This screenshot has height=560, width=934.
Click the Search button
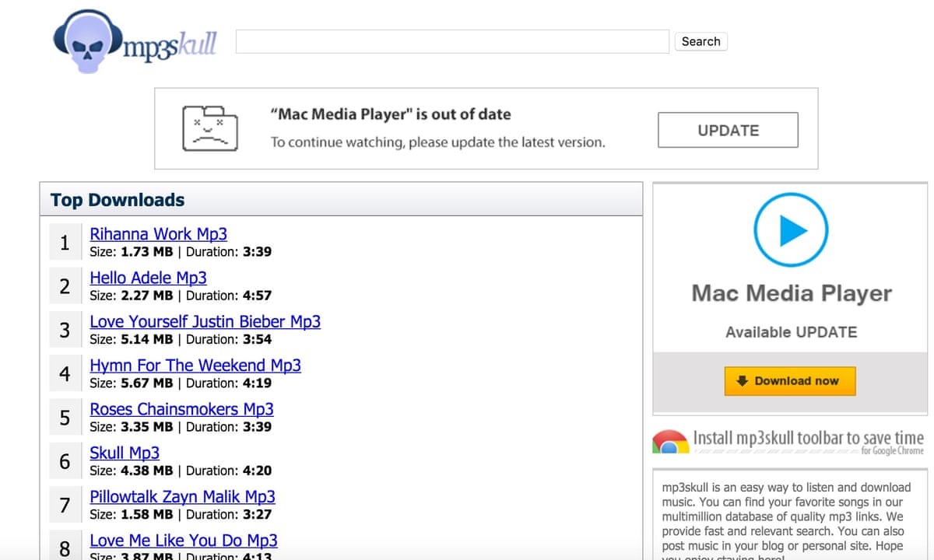click(x=700, y=41)
